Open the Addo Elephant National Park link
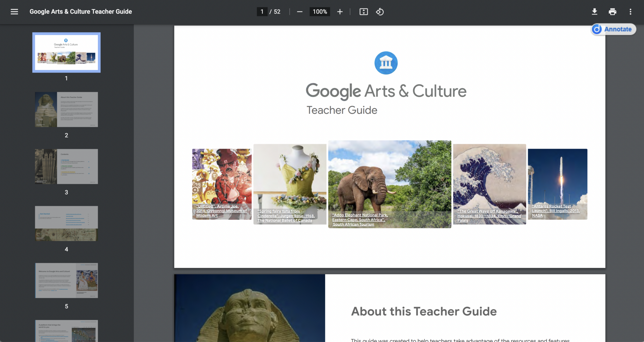644x342 pixels. coord(360,220)
